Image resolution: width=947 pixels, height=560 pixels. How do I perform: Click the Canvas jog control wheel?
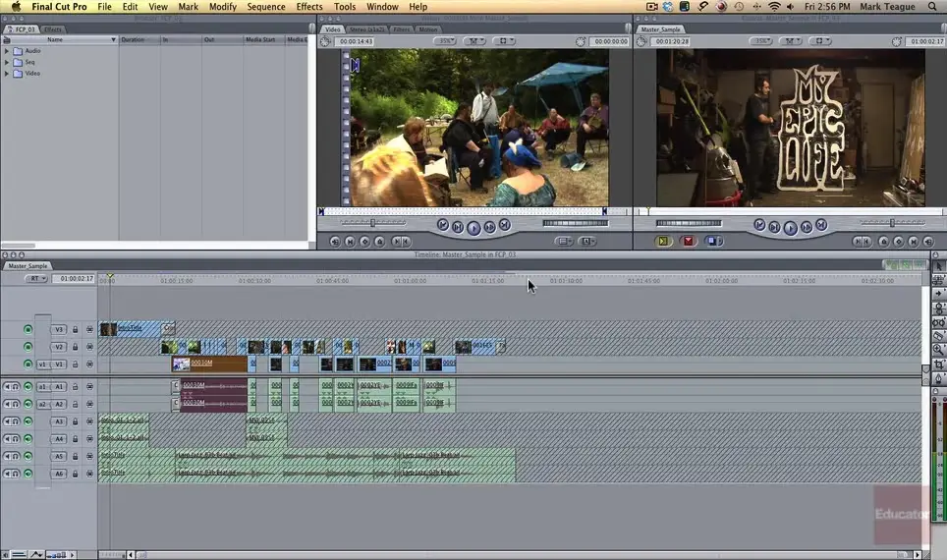click(689, 223)
